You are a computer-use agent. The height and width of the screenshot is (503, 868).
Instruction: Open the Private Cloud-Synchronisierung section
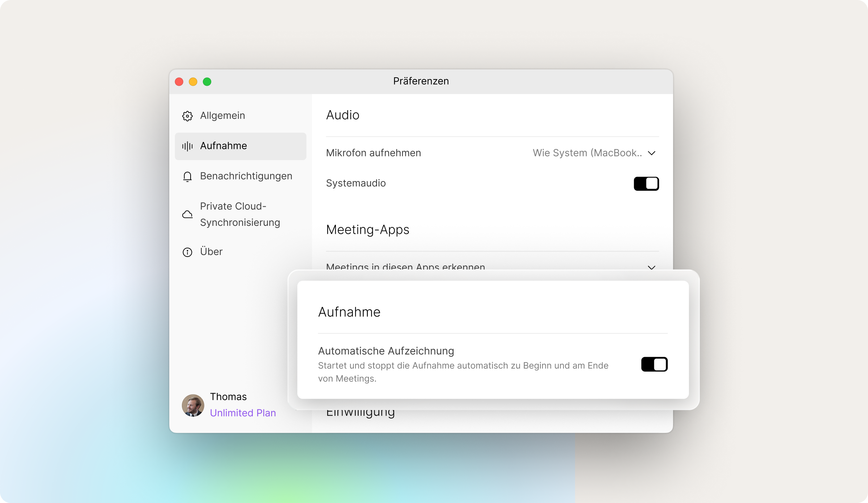(240, 214)
